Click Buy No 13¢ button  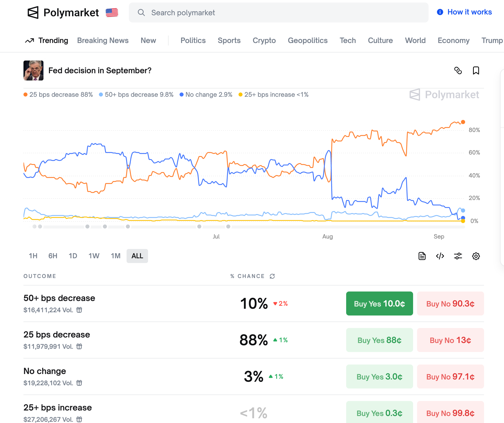[x=451, y=340]
